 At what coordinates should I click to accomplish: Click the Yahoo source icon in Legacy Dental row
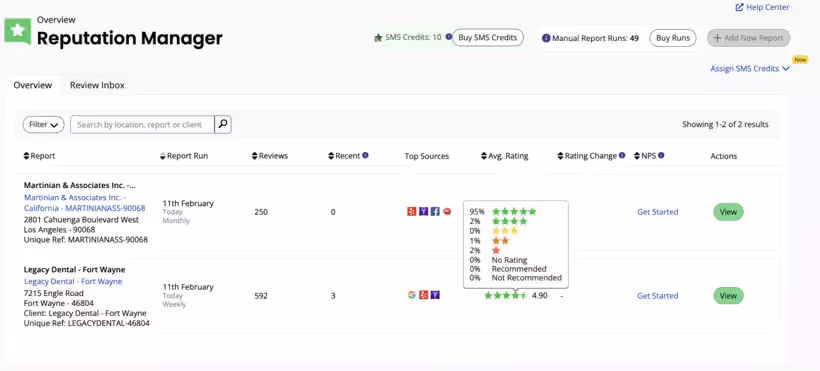click(435, 295)
